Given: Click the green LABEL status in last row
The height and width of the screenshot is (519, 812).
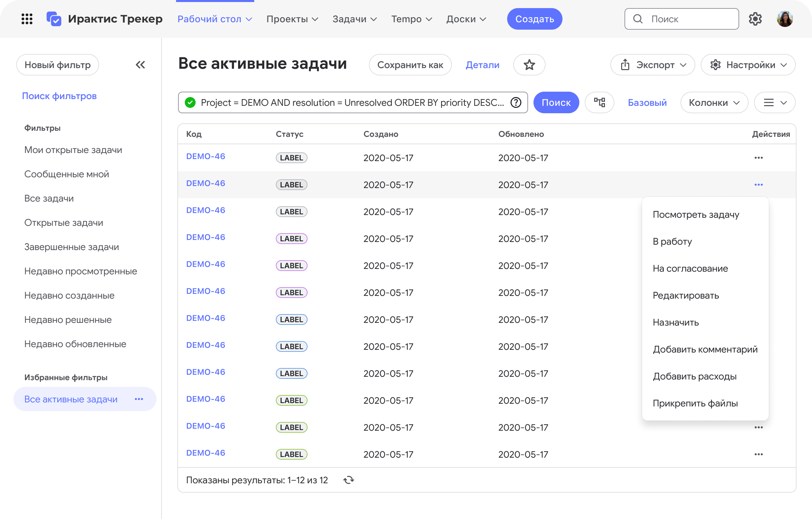Looking at the screenshot, I should point(292,454).
